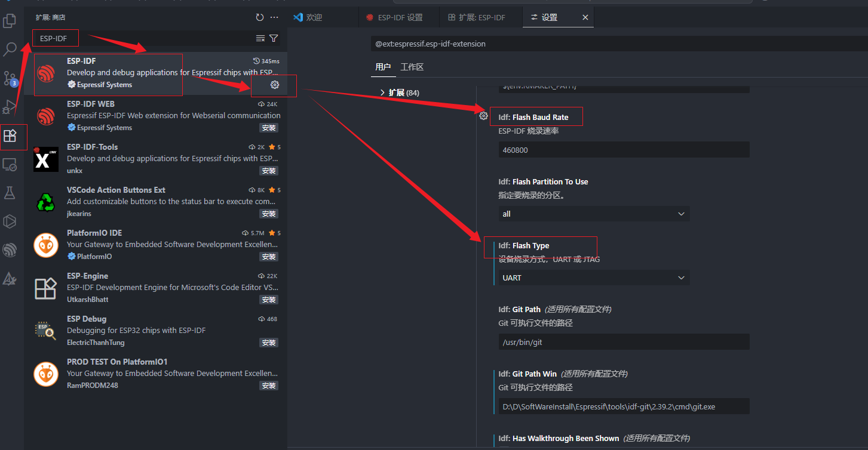Screen dimensions: 868x450
Task: Select the Extensions icon in activity bar
Action: coord(10,136)
